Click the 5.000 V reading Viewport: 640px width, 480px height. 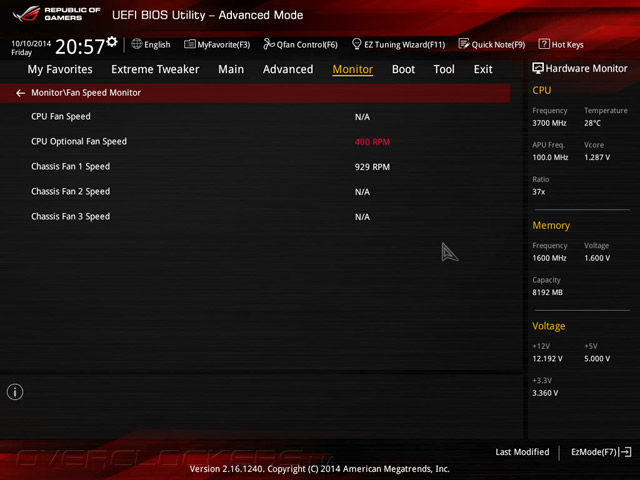point(597,358)
